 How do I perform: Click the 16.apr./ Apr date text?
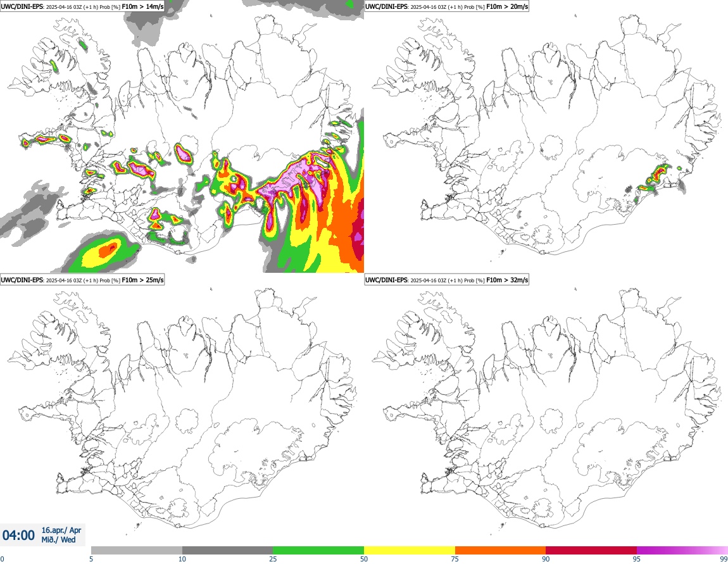[x=61, y=530]
